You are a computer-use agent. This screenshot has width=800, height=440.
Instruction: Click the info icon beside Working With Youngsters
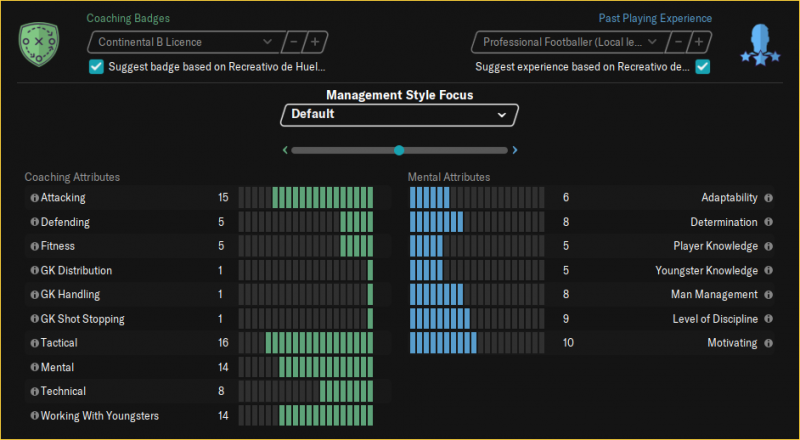(35, 416)
